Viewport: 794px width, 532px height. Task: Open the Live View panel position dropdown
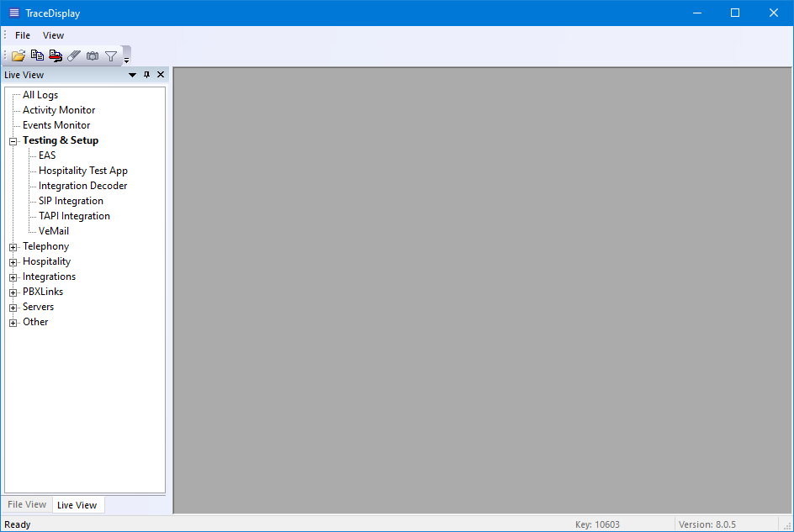[x=132, y=75]
